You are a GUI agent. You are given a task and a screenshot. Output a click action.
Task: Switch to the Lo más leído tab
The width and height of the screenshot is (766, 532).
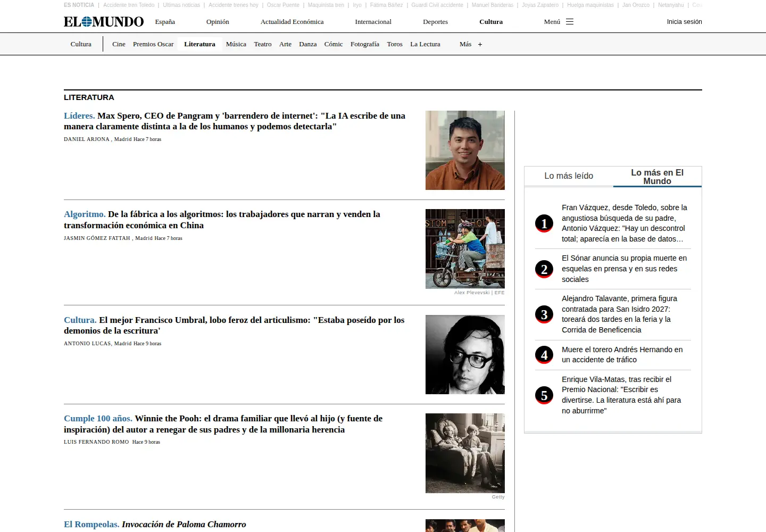point(569,176)
